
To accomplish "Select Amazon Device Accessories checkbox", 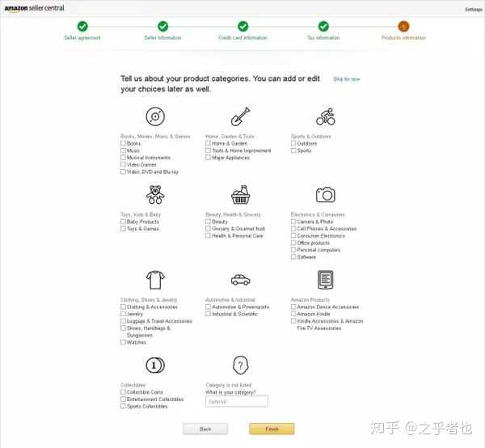I will click(293, 307).
